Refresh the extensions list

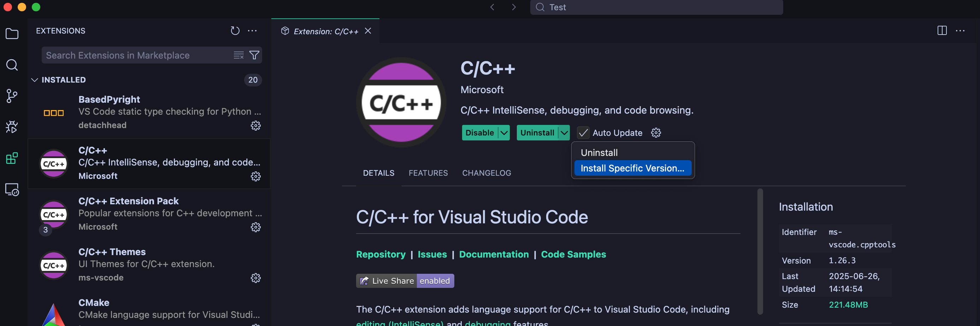(235, 31)
